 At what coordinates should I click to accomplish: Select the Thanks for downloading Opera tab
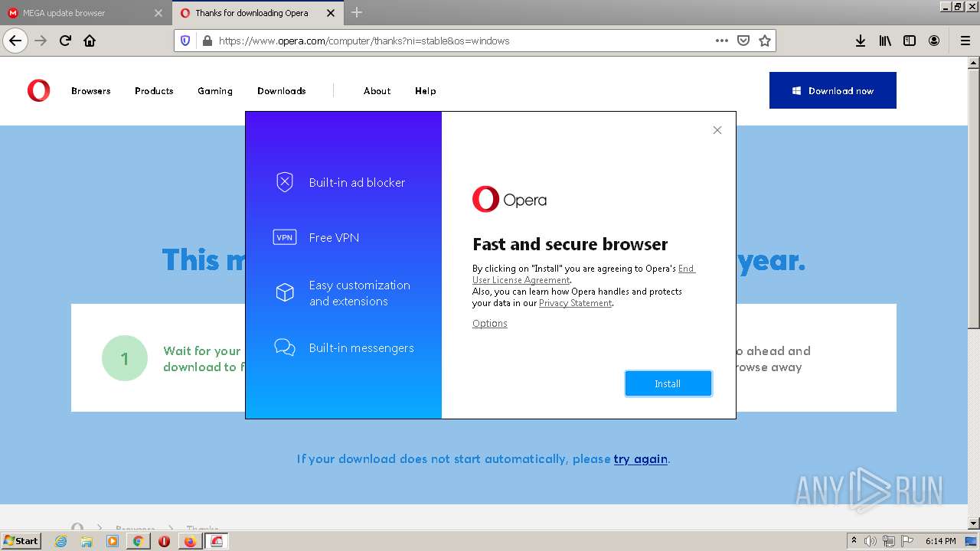click(257, 13)
